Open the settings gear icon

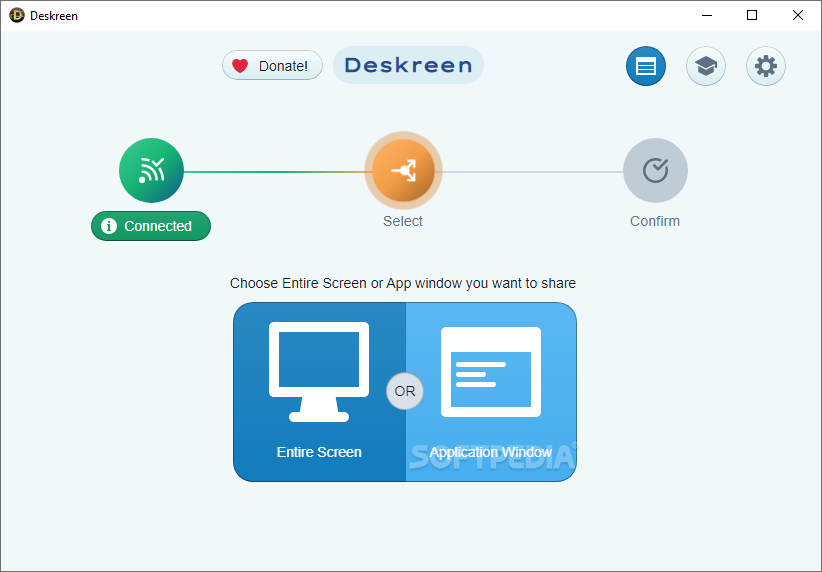point(765,66)
